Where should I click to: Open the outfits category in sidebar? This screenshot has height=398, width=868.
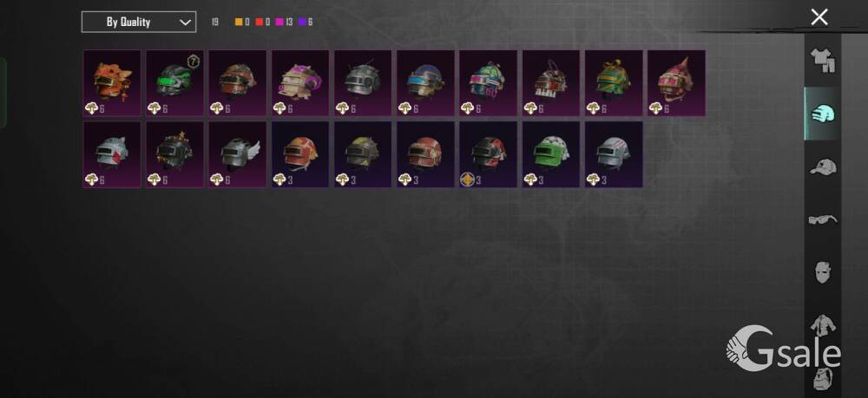click(823, 60)
